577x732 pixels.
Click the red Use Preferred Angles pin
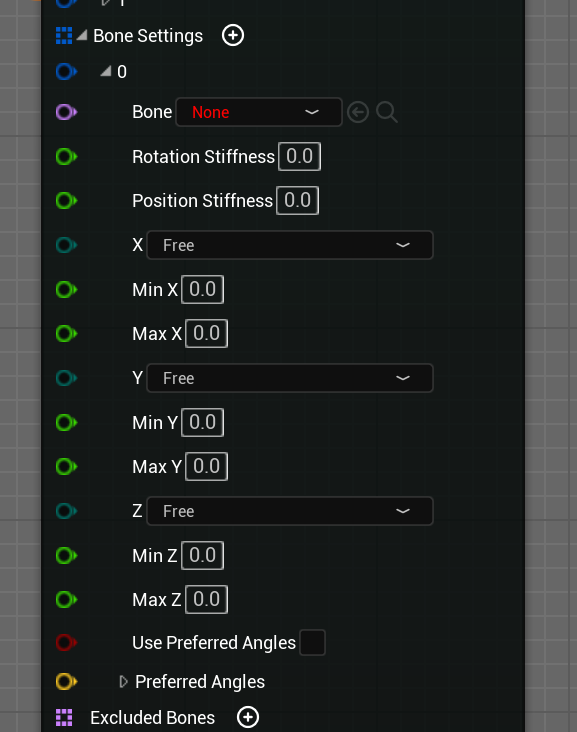tap(66, 642)
